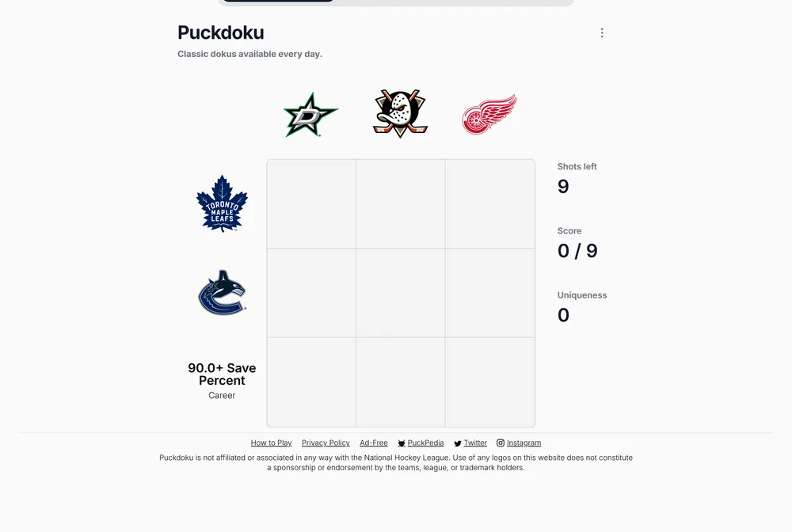792x532 pixels.
Task: Click the Detroit Red Wings logo
Action: coord(489,115)
